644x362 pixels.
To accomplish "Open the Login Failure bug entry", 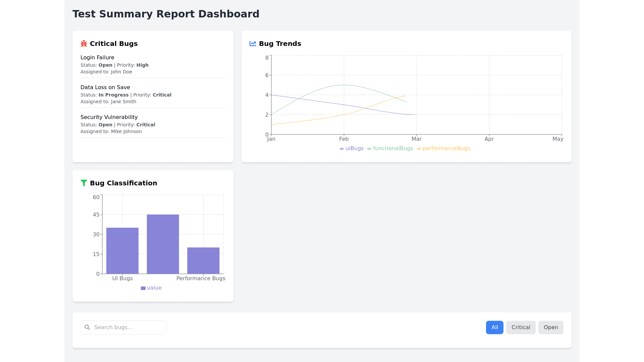I will click(x=97, y=58).
